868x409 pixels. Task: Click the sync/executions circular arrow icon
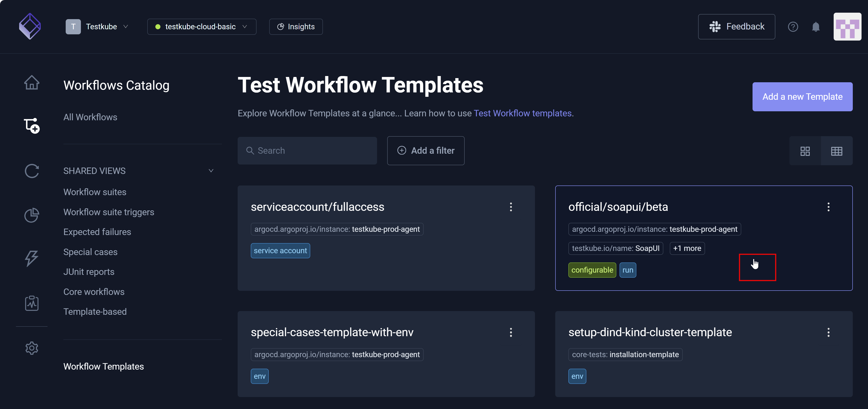(32, 171)
